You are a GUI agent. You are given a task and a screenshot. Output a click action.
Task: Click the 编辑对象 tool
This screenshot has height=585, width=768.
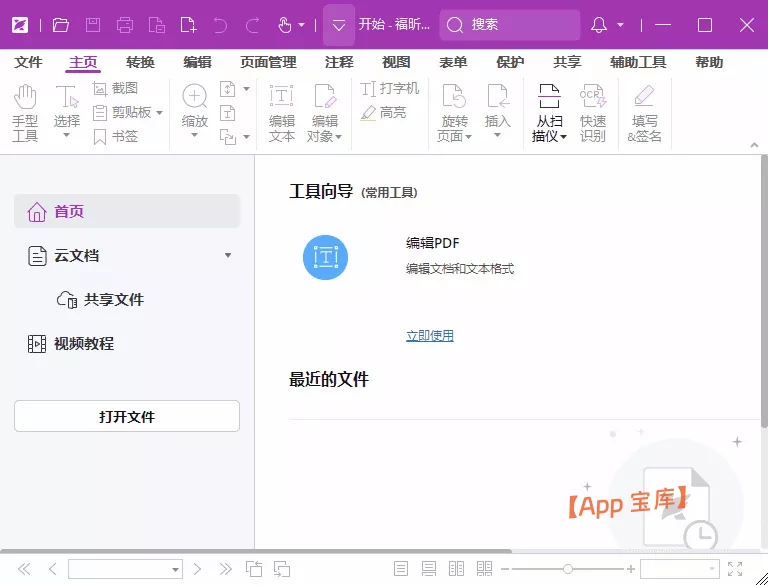point(324,113)
